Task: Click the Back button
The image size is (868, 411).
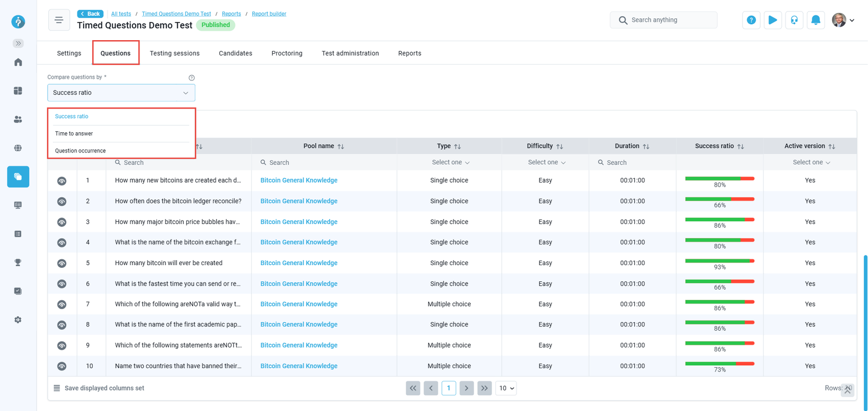Action: point(90,14)
